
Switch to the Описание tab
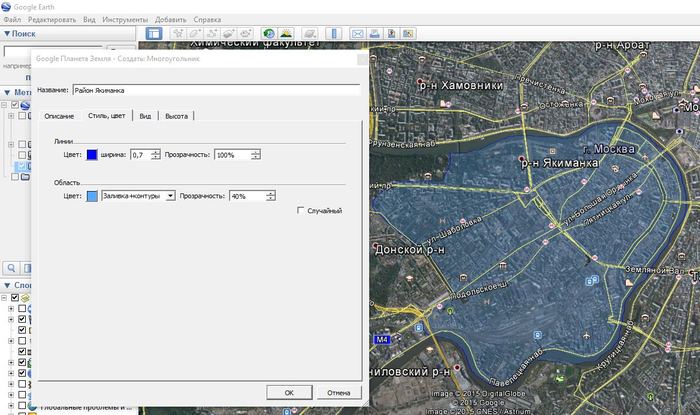(59, 116)
